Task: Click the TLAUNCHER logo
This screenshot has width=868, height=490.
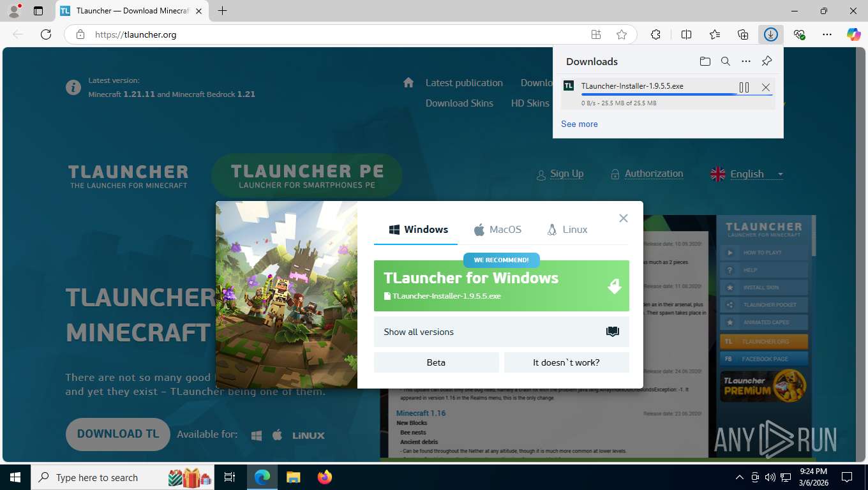Action: pyautogui.click(x=128, y=176)
